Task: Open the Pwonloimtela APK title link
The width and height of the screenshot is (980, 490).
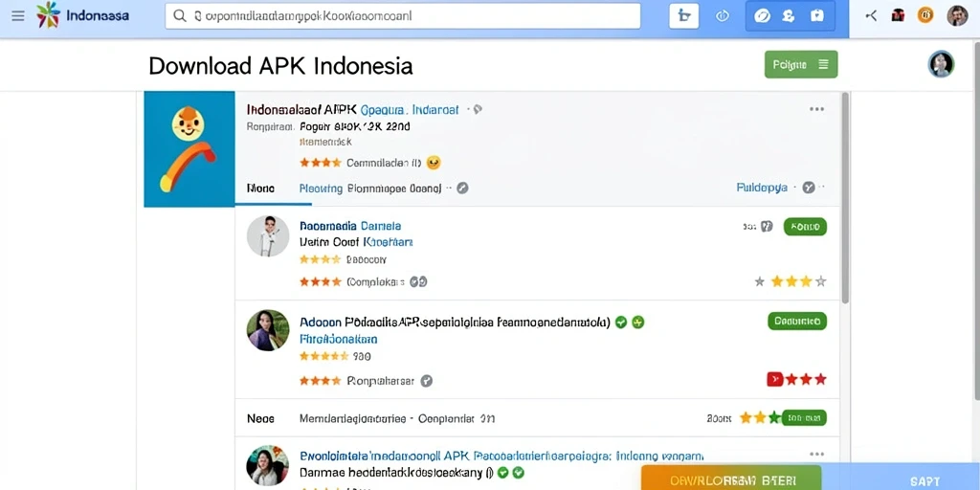Action: tap(501, 456)
